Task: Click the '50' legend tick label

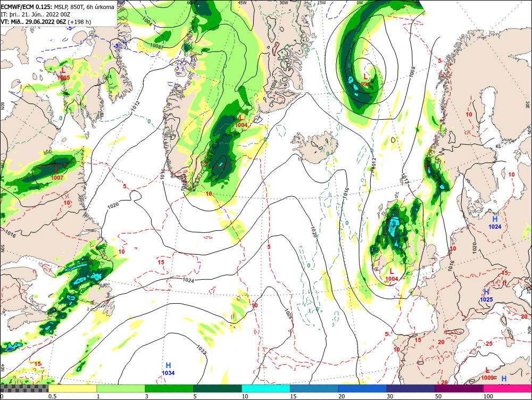Action: click(x=438, y=396)
